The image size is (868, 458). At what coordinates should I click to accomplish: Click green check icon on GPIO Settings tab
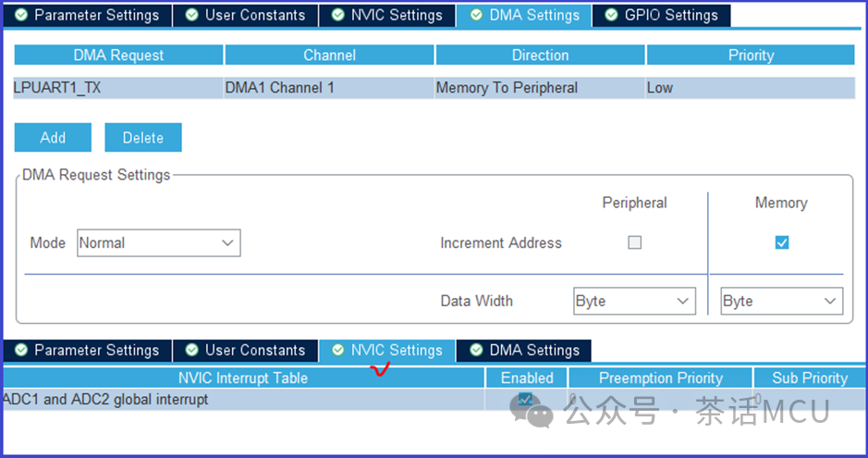[611, 15]
